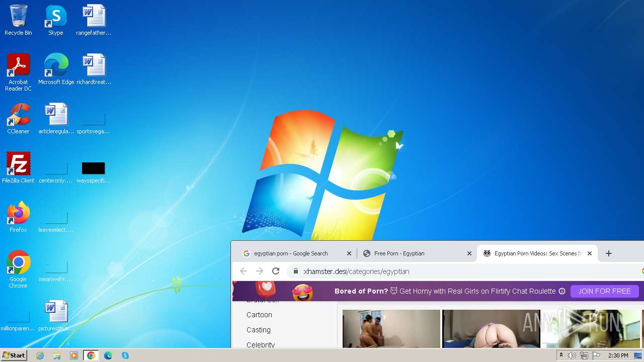Open the volume control in system tray

[572, 355]
